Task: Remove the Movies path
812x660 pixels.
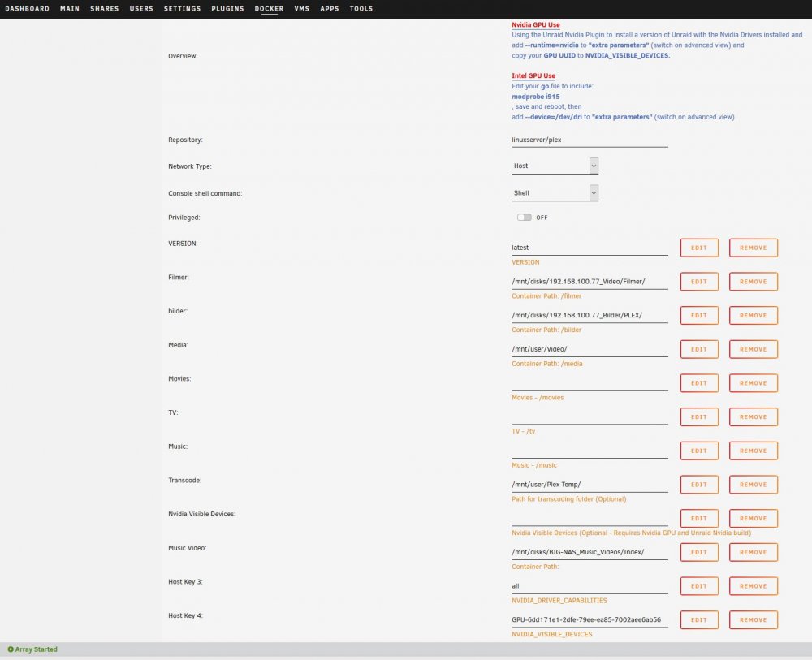Action: point(753,383)
